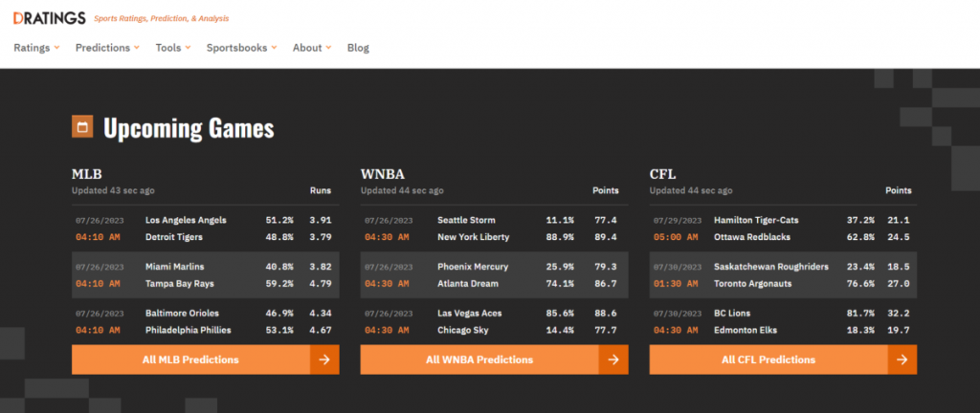The height and width of the screenshot is (413, 980).
Task: Click the Upcoming Games heading
Action: 189,128
